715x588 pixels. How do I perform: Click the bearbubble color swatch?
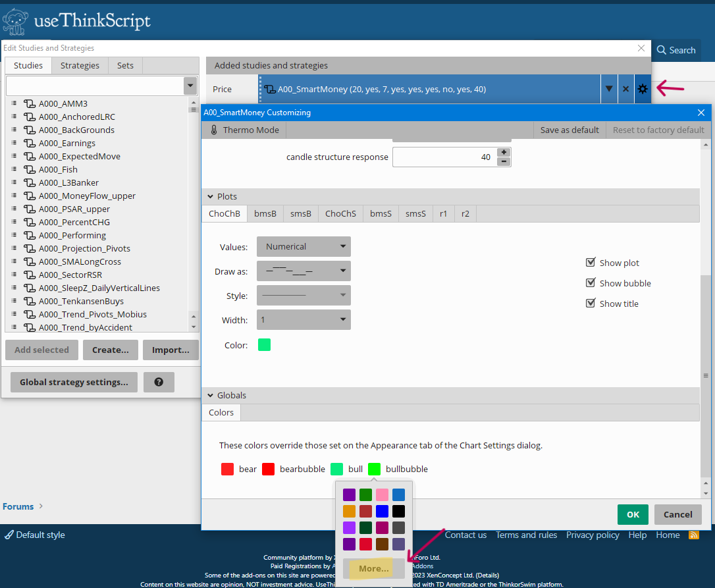pyautogui.click(x=268, y=469)
